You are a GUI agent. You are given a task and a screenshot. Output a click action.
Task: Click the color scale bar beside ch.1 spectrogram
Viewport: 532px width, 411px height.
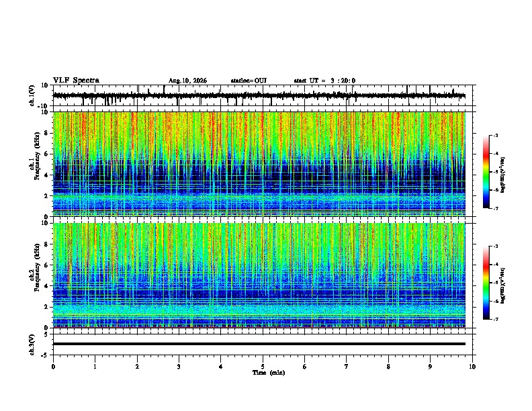pyautogui.click(x=486, y=172)
